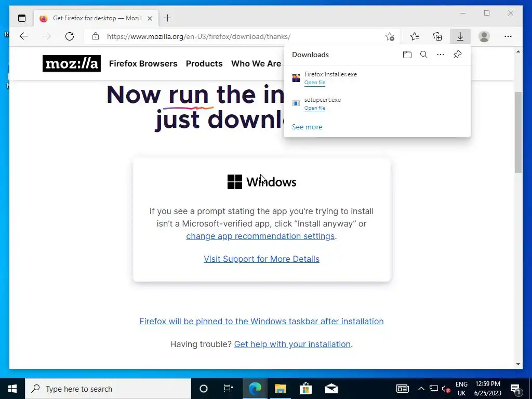Open Firefox pinned to taskbar info link

(x=262, y=321)
